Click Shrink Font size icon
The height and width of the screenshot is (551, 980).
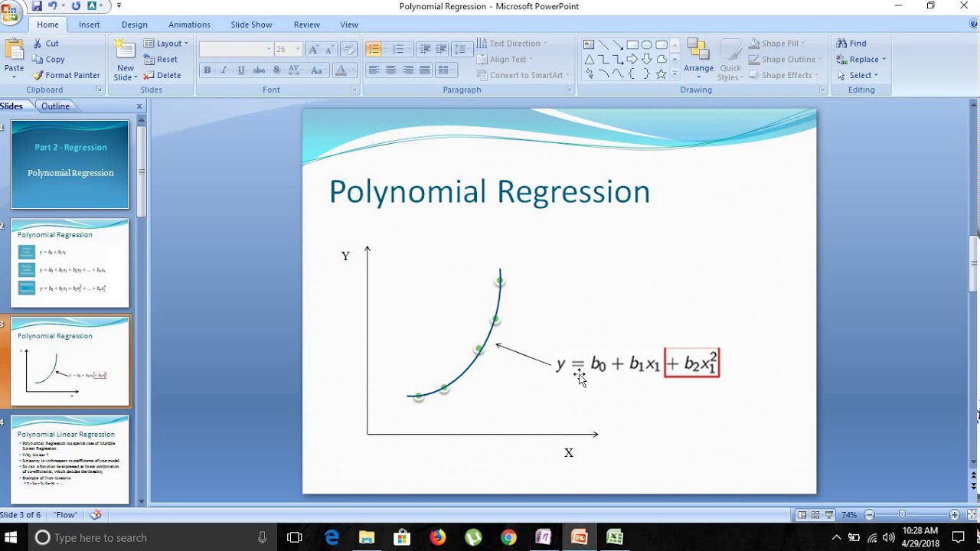click(x=329, y=49)
